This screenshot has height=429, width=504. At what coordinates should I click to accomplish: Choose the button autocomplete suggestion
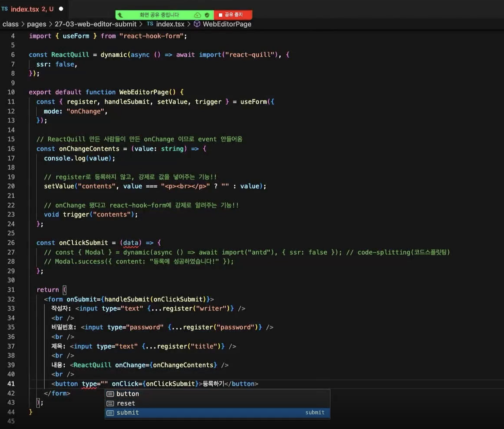pyautogui.click(x=217, y=394)
